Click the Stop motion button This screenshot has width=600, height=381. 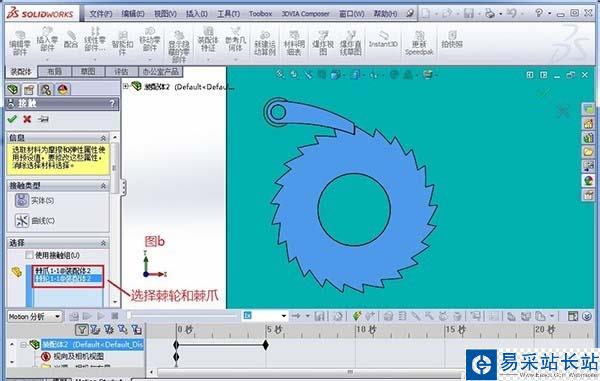tap(114, 316)
